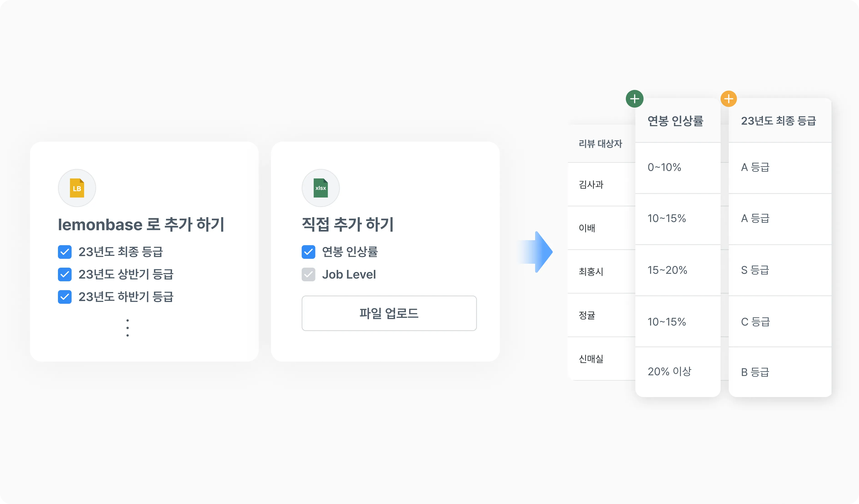This screenshot has width=859, height=504.
Task: Click the A 등급 cell in 이배 row
Action: tap(780, 219)
